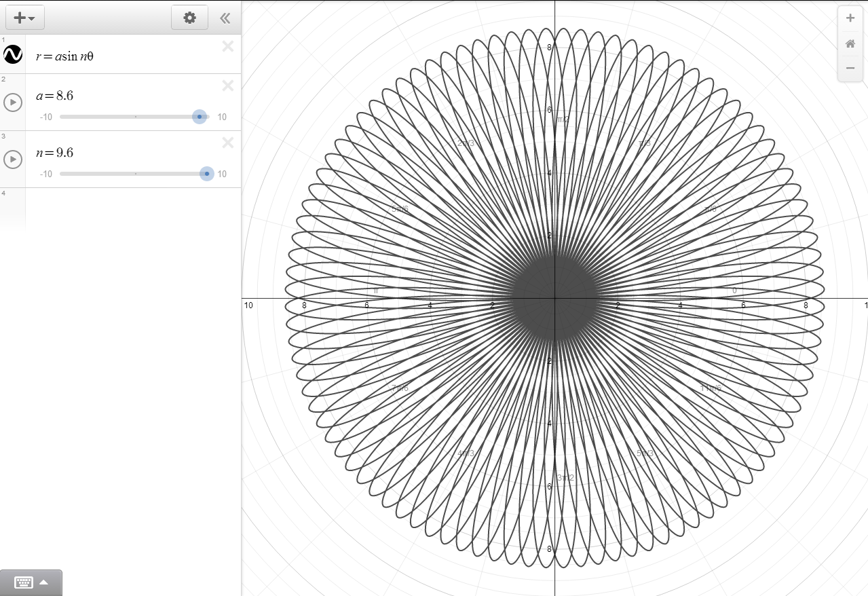868x596 pixels.
Task: Delete the a = 8.6 slider row
Action: 228,86
